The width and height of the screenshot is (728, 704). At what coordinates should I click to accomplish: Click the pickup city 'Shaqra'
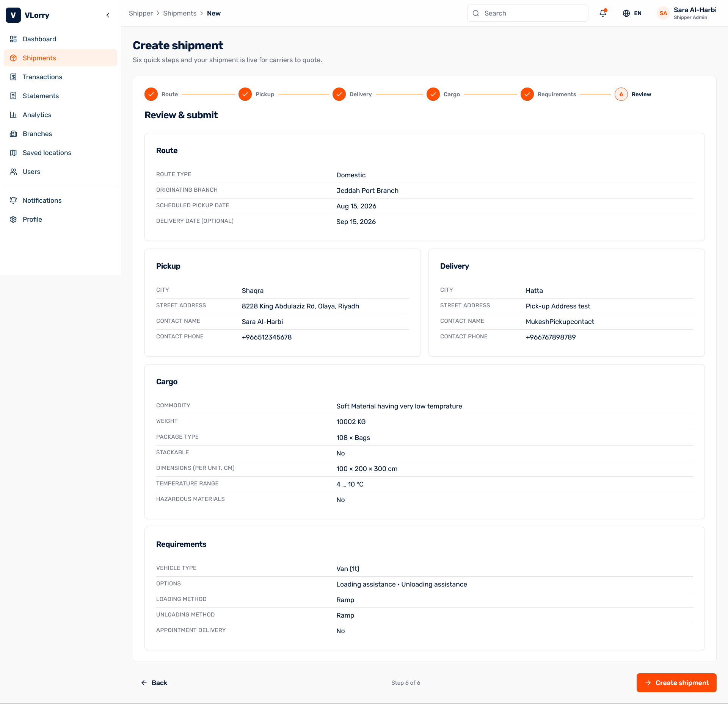[x=253, y=291]
